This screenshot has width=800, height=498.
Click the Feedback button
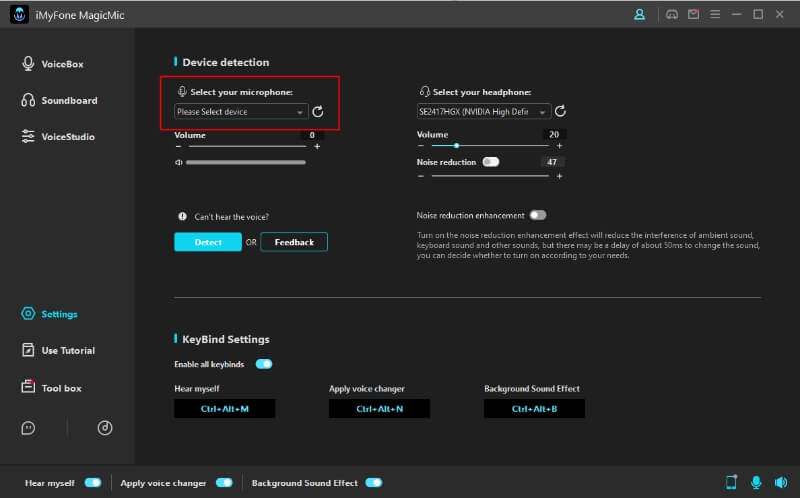point(294,242)
